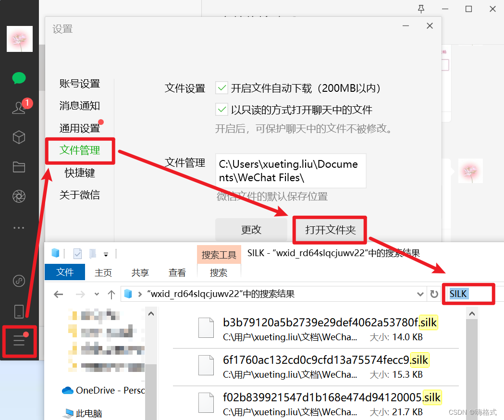Click file icon of b3b79120 silk file

pyautogui.click(x=206, y=327)
